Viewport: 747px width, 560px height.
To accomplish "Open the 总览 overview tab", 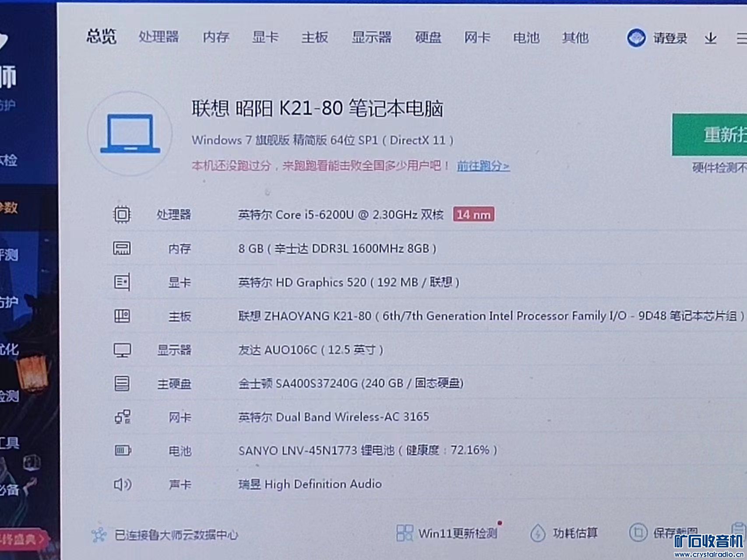I will 101,36.
